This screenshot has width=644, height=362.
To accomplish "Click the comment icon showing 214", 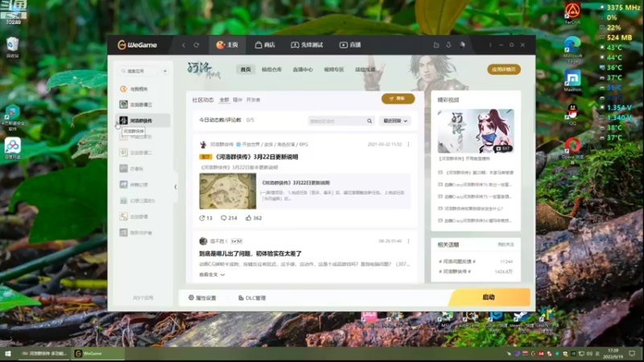I will coord(224,218).
